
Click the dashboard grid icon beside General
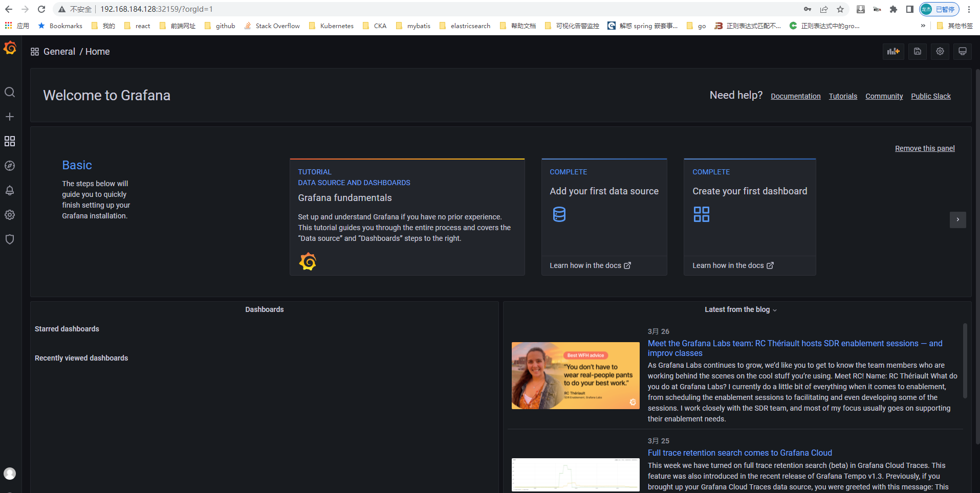[x=35, y=52]
